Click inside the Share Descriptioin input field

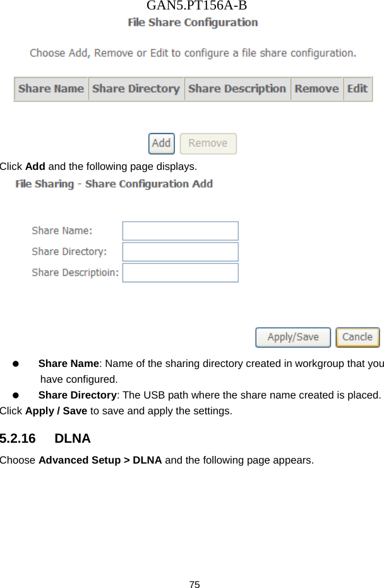click(180, 272)
